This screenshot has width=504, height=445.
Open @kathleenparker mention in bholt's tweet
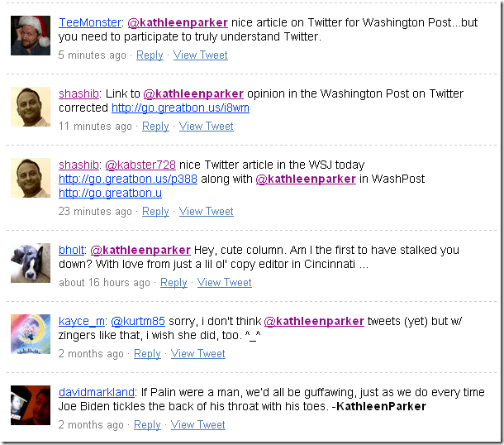[x=140, y=250]
